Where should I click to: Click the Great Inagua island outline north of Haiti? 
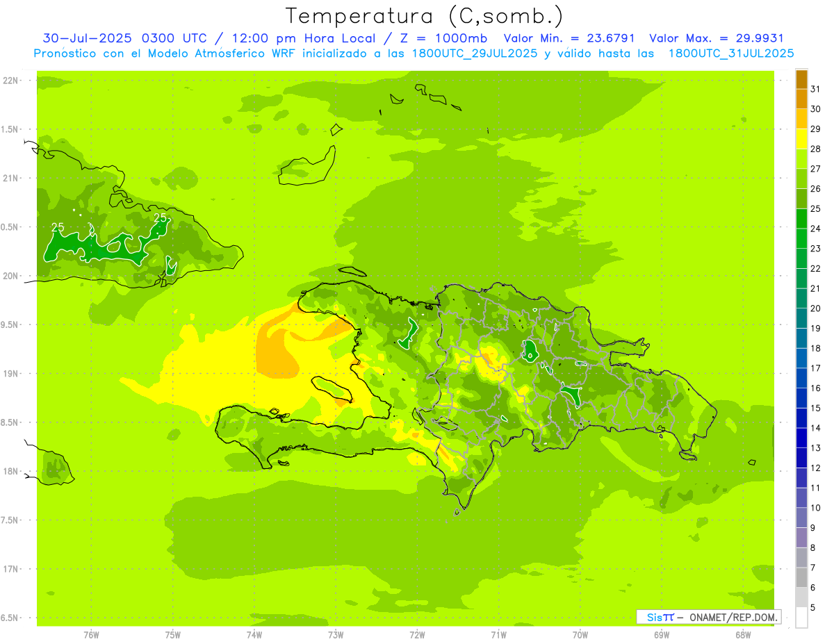pos(307,166)
